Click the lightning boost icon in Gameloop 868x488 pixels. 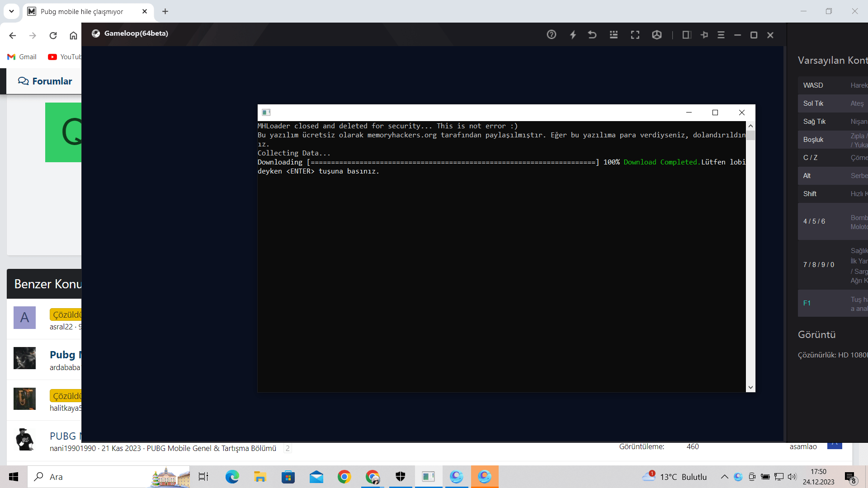[x=573, y=34]
